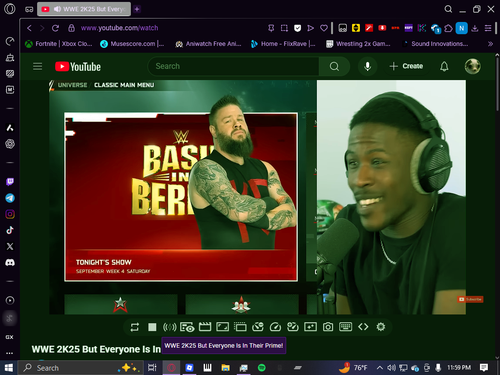Viewport: 500px width, 375px height.
Task: Click the audio boost waves icon
Action: tap(169, 327)
